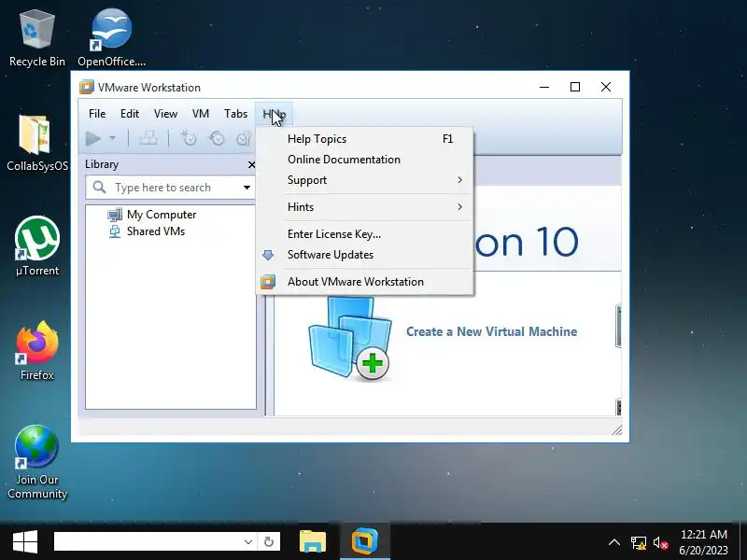The image size is (747, 560).
Task: Open the Join Our Community shortcut
Action: [x=36, y=447]
